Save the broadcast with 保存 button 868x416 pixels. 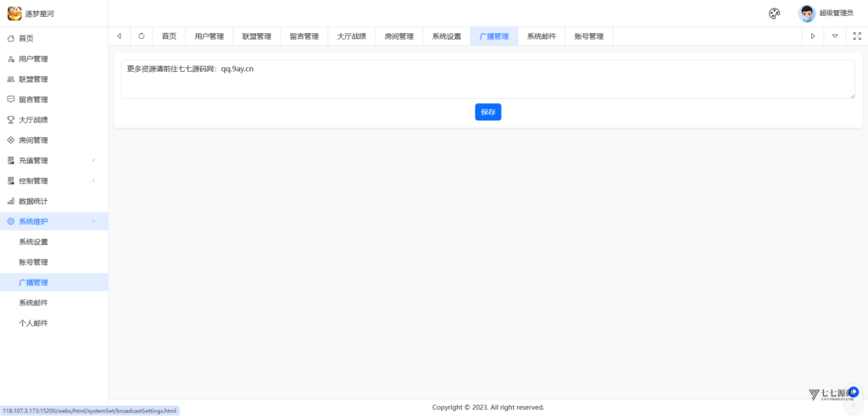[x=487, y=112]
